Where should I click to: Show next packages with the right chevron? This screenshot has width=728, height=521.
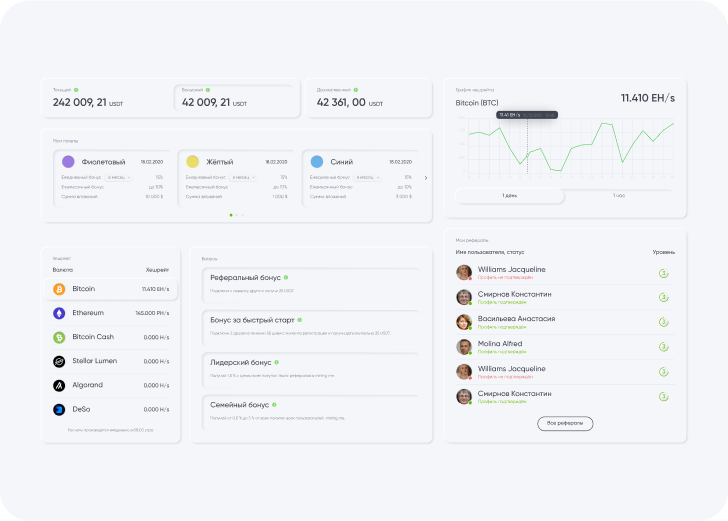coord(426,178)
